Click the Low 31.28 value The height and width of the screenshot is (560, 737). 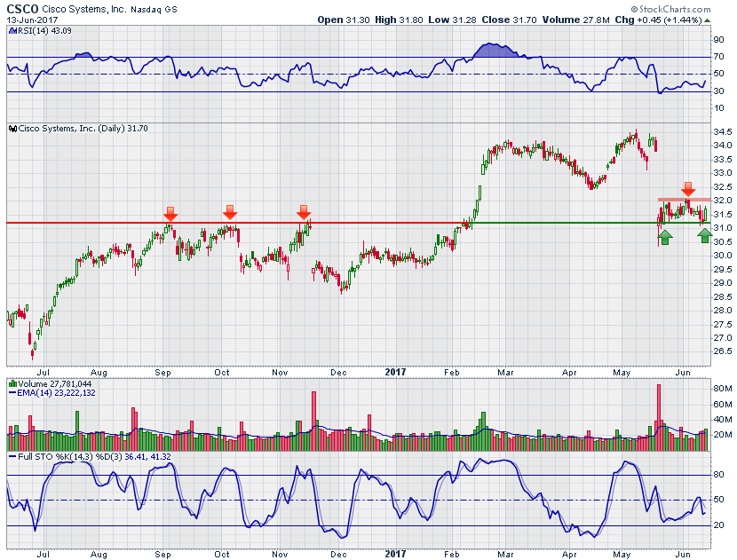point(452,20)
